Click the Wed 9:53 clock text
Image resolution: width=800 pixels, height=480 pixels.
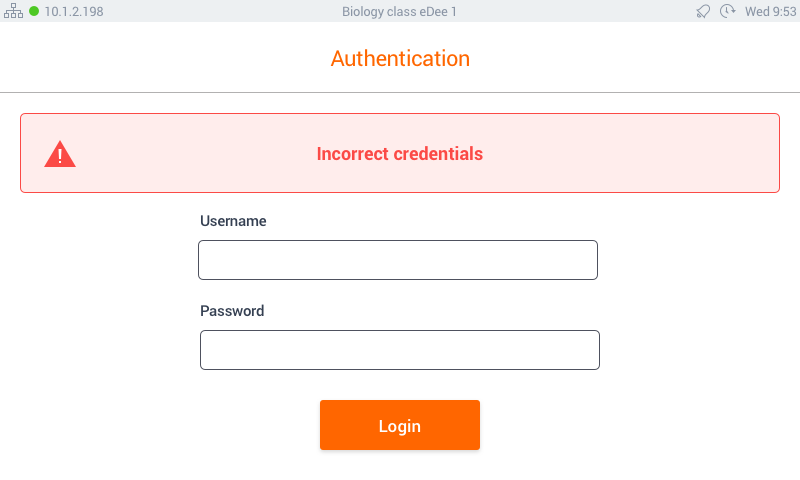coord(770,11)
